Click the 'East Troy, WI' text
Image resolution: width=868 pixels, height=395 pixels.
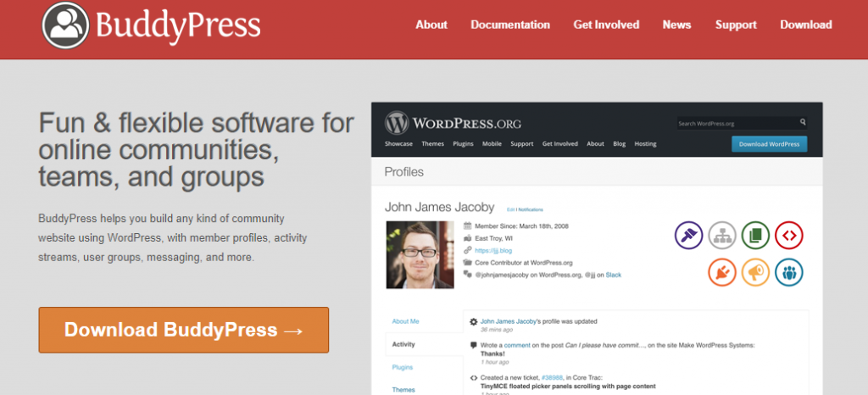click(493, 238)
